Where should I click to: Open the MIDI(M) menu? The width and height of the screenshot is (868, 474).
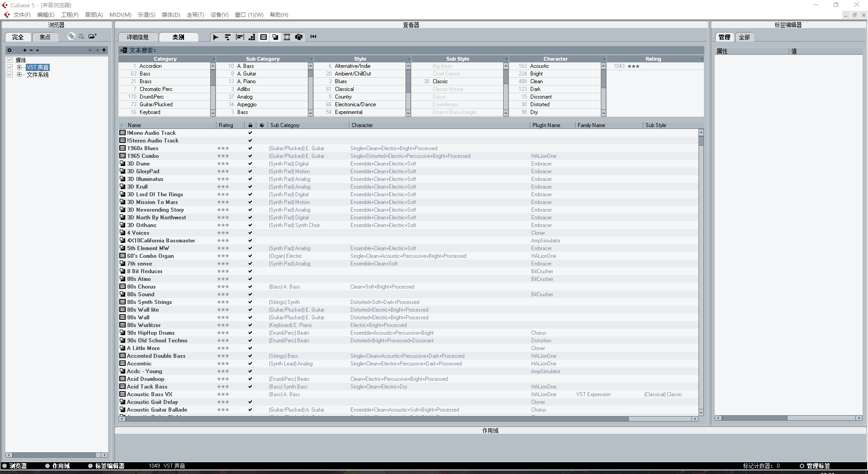[120, 15]
